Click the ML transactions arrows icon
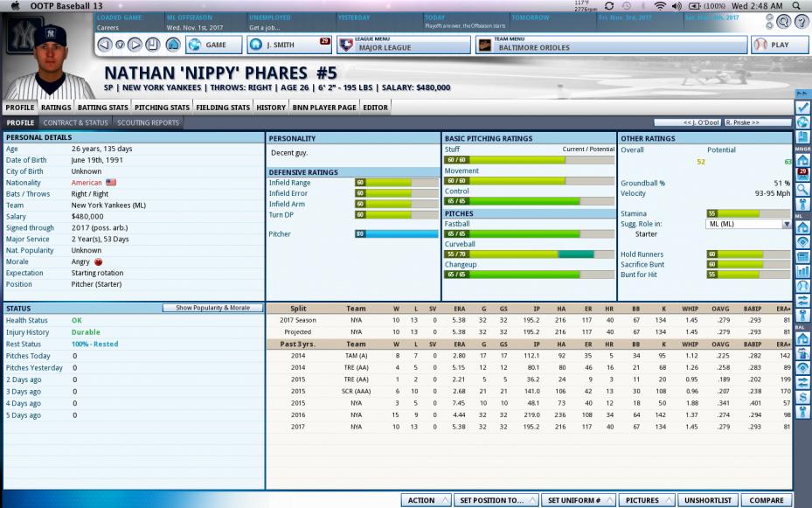 802,301
